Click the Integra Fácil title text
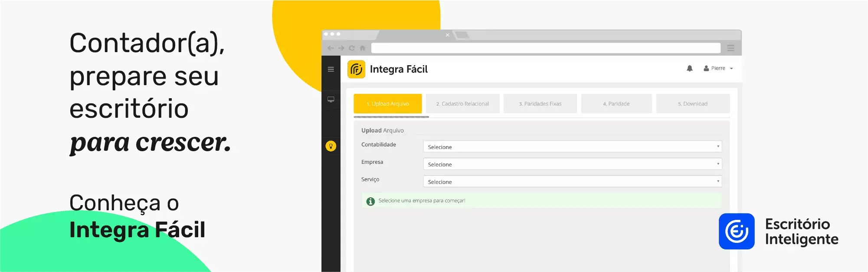Viewport: 868px width, 272px height. [x=399, y=69]
